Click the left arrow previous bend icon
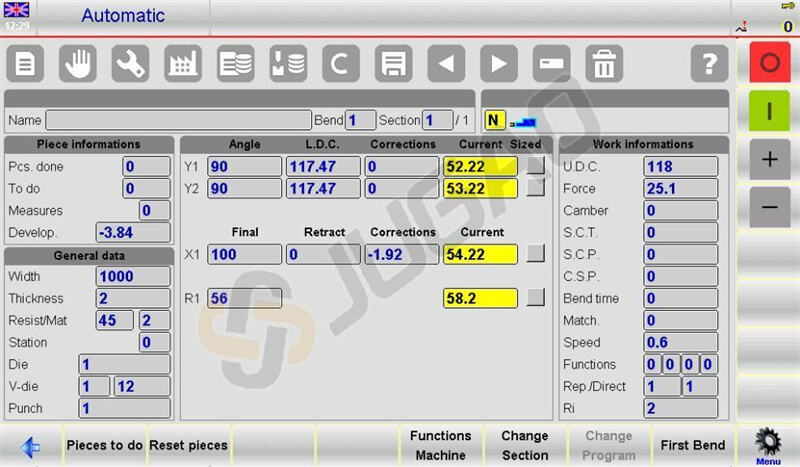Viewport: 800px width, 467px height. coord(446,65)
